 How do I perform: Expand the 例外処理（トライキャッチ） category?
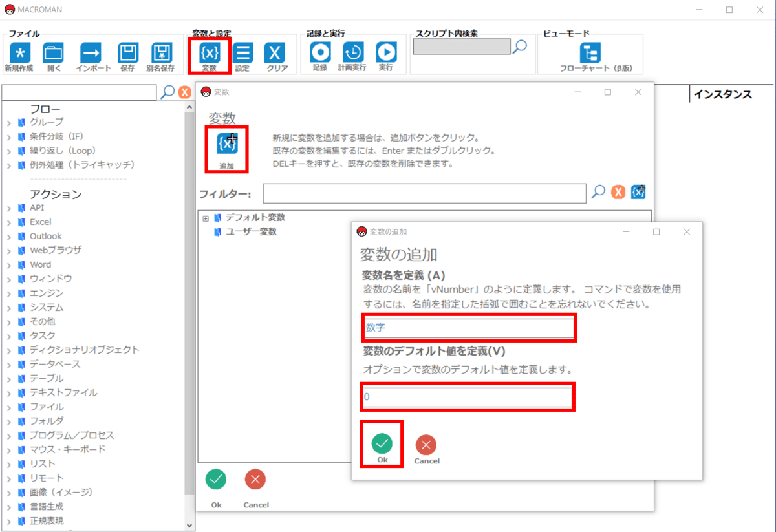pyautogui.click(x=9, y=165)
